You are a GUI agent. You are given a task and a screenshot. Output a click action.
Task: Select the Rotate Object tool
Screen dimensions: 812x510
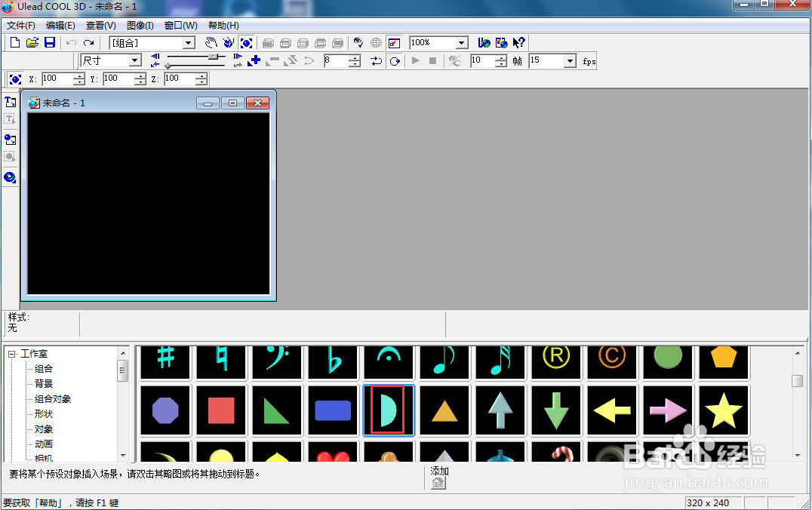[229, 43]
